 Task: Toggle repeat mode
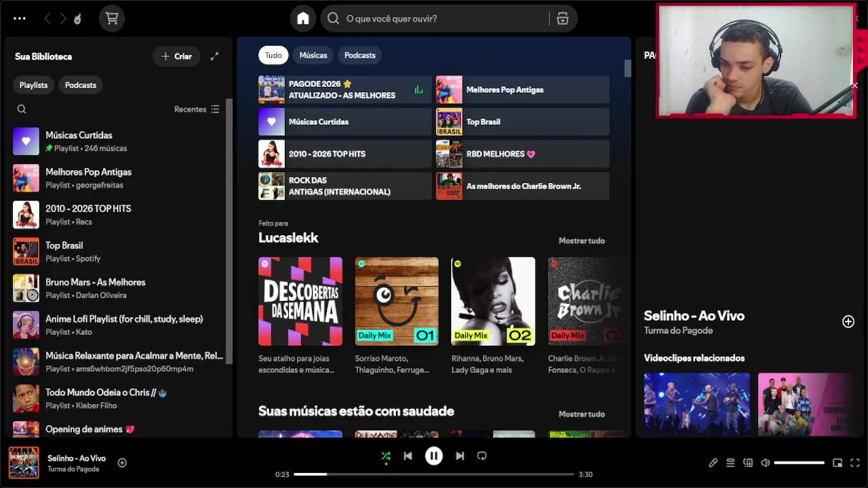click(481, 456)
